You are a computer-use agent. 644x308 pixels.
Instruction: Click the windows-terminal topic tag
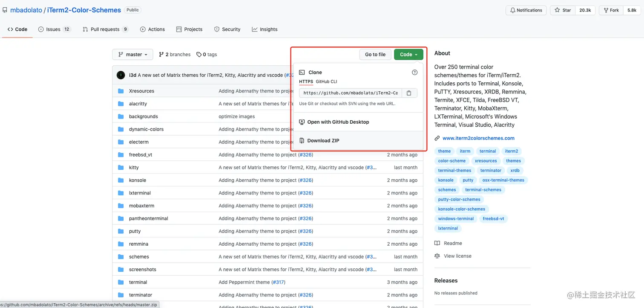pyautogui.click(x=456, y=218)
